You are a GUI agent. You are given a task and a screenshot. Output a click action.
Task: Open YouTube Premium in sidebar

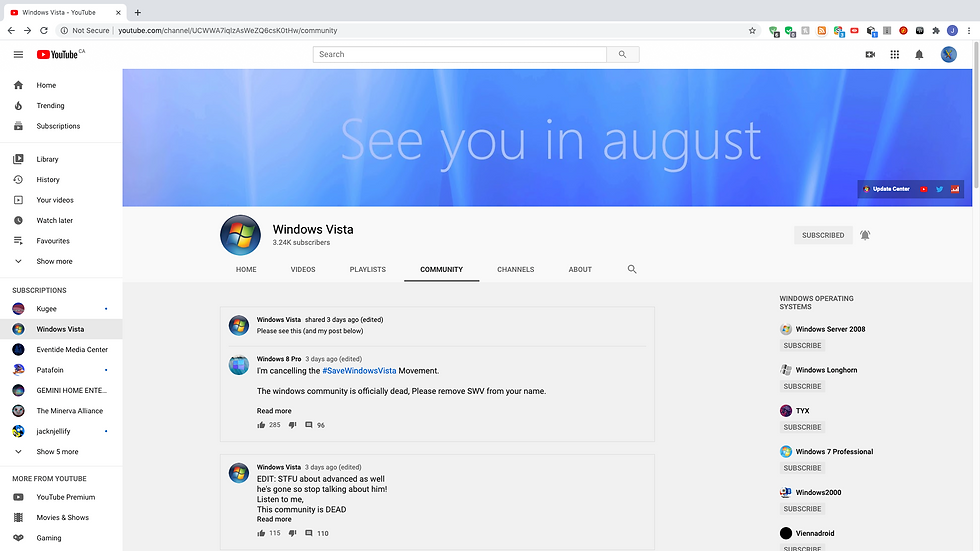(61, 497)
